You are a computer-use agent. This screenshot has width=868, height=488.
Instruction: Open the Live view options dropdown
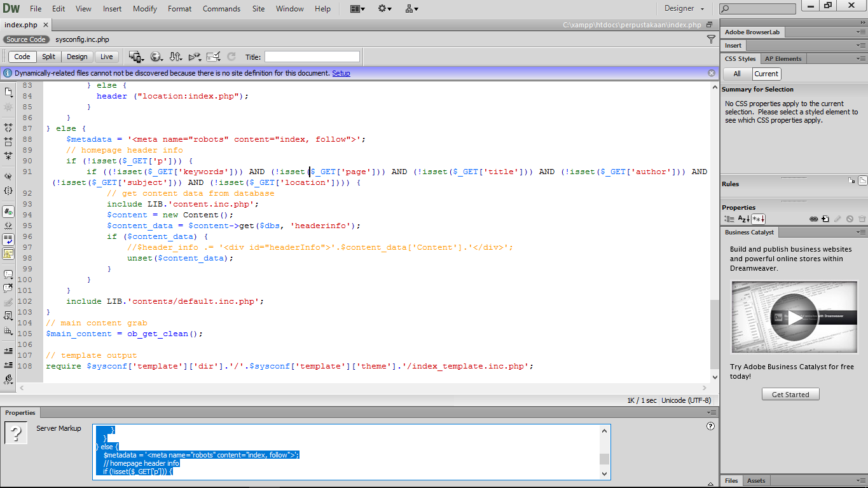(x=194, y=56)
